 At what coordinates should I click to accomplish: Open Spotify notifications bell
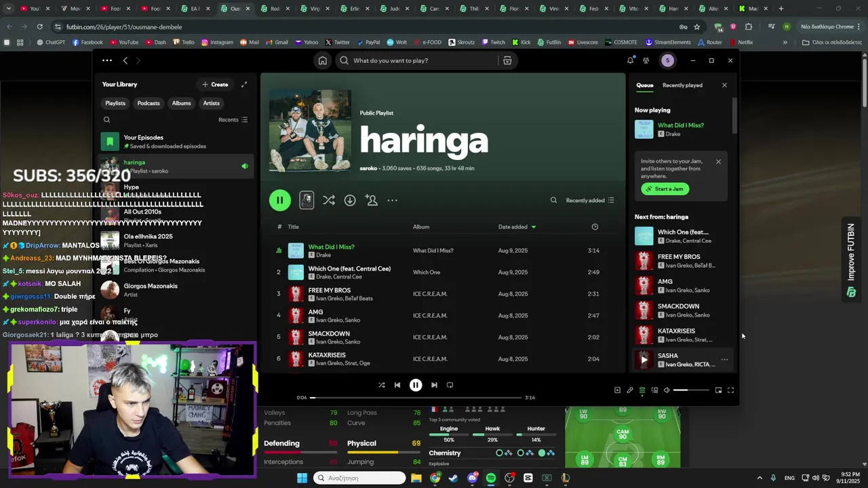click(630, 60)
